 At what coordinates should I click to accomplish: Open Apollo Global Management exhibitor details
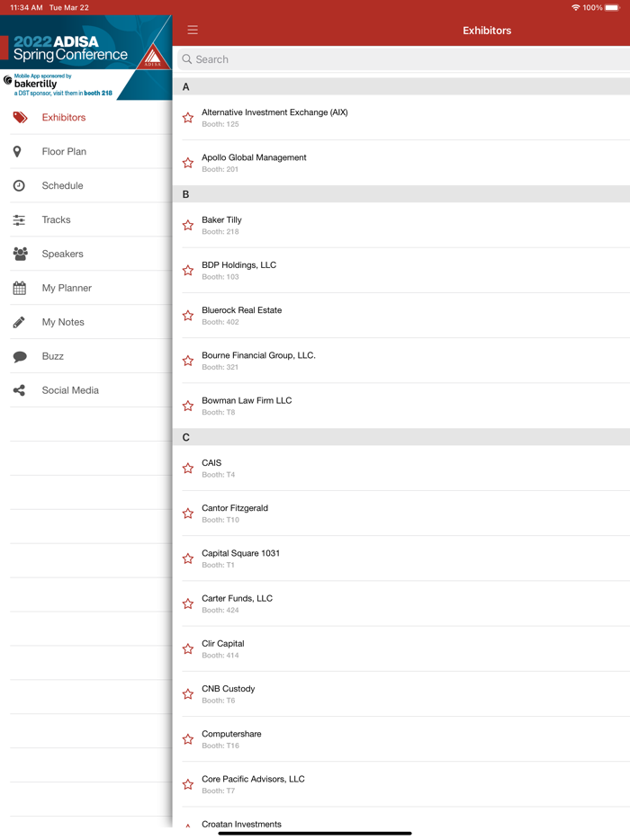401,163
